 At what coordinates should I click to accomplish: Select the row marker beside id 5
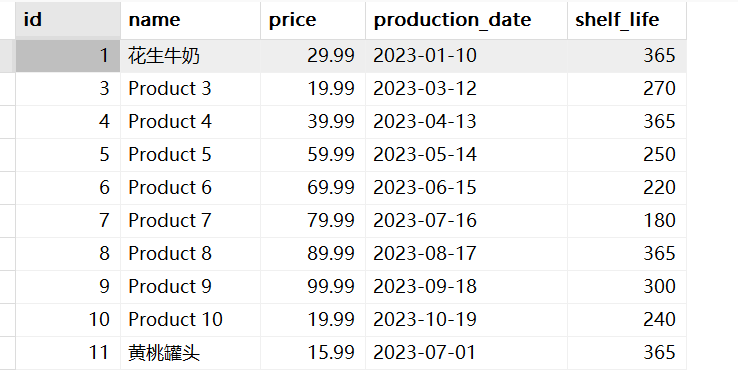tap(8, 155)
